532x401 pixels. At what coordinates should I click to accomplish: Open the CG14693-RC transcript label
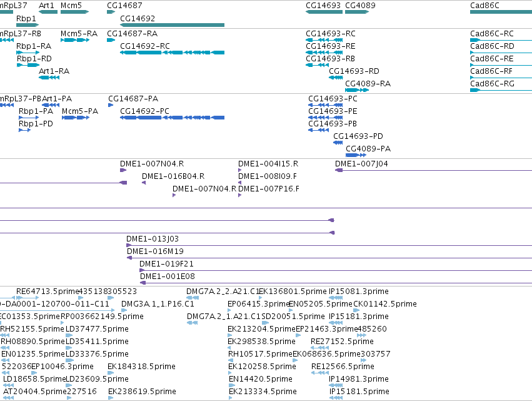(x=331, y=34)
